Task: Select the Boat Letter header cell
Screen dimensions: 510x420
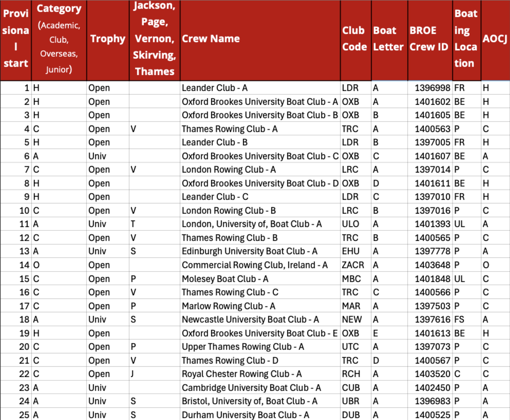Action: point(388,39)
